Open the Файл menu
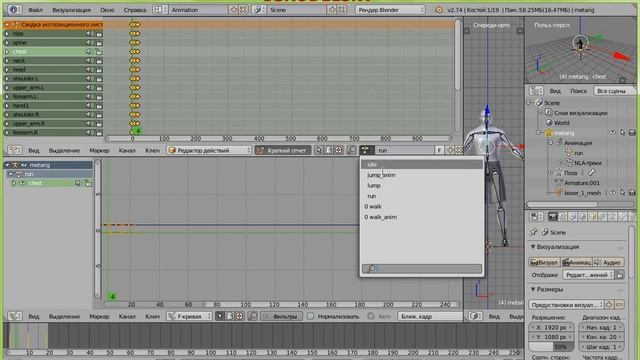This screenshot has width=640, height=360. click(35, 10)
